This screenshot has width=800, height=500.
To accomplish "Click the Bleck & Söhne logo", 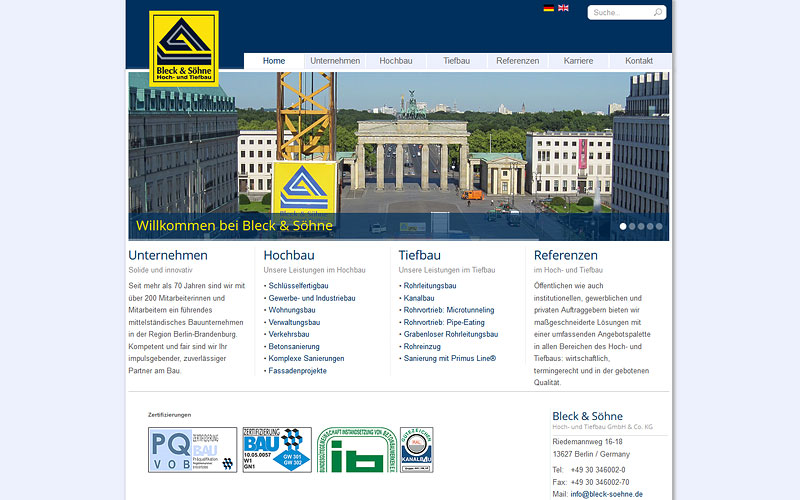I will [x=184, y=48].
